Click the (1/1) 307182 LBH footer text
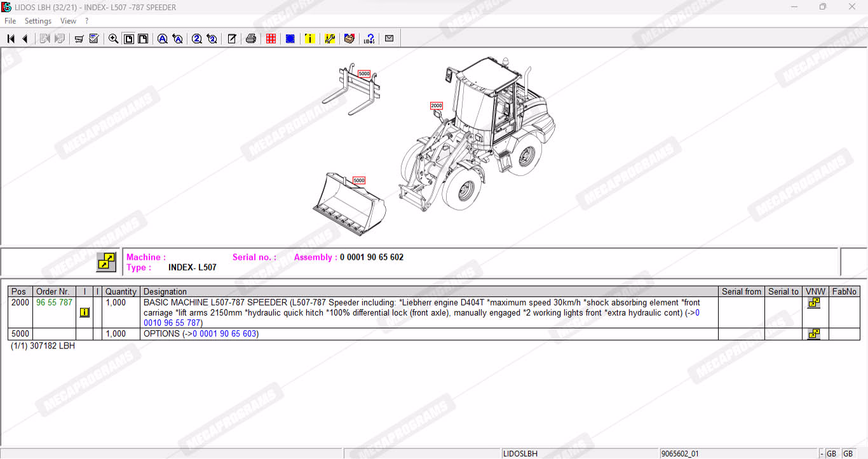Screen dimensions: 868x459 (43, 346)
